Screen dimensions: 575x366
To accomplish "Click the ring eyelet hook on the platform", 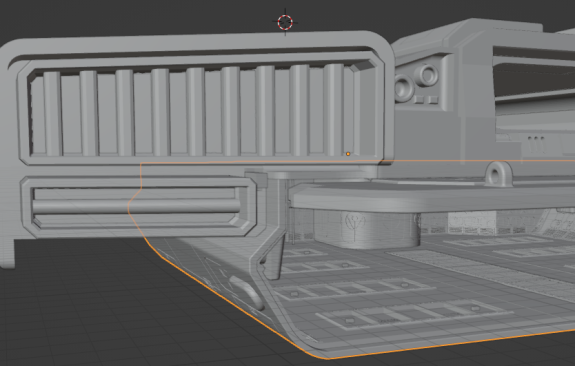I will point(498,174).
